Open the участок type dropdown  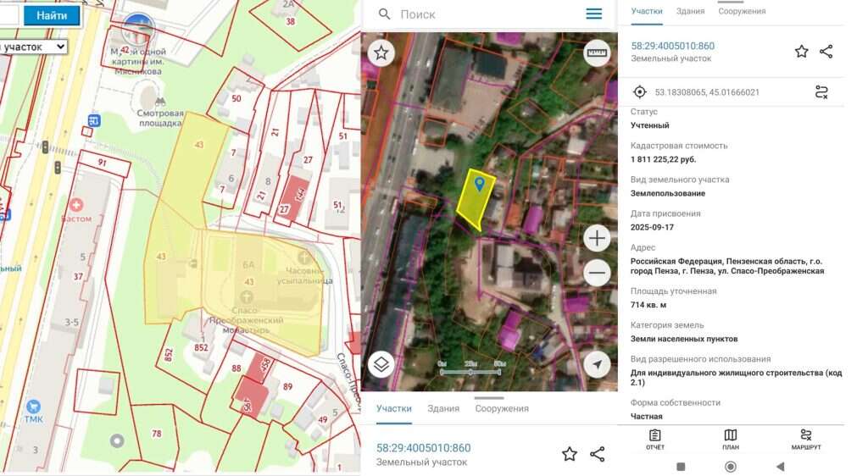33,47
